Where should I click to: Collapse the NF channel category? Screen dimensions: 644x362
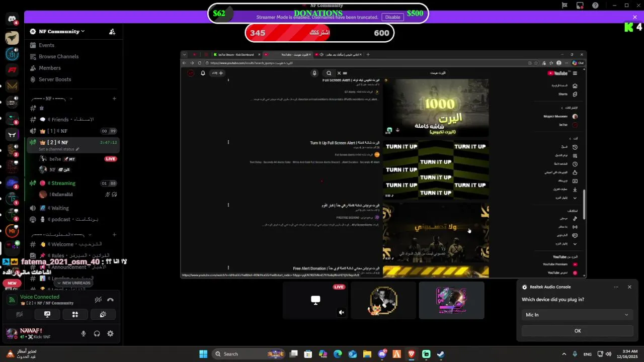[x=52, y=99]
